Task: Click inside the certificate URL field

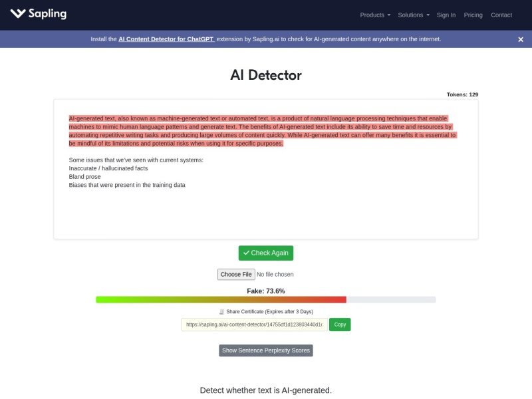Action: tap(255, 325)
